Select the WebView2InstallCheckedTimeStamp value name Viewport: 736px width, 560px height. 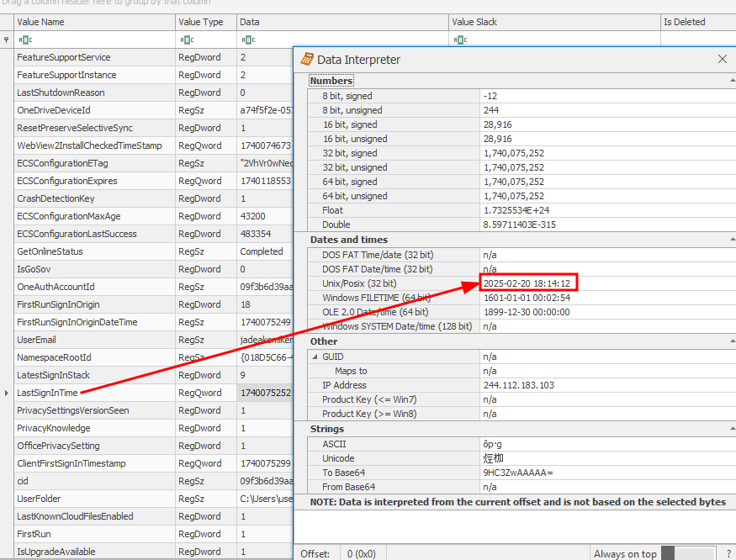(x=89, y=145)
